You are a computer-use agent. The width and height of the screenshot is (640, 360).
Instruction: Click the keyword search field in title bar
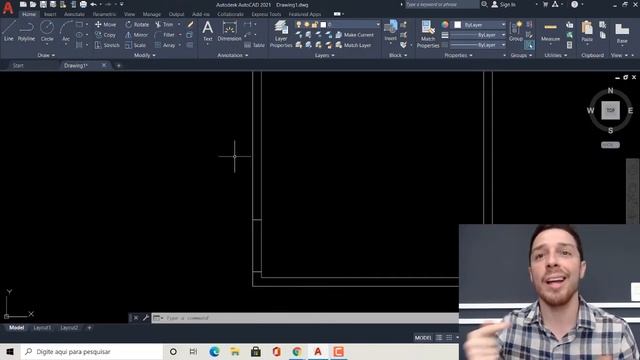point(442,4)
